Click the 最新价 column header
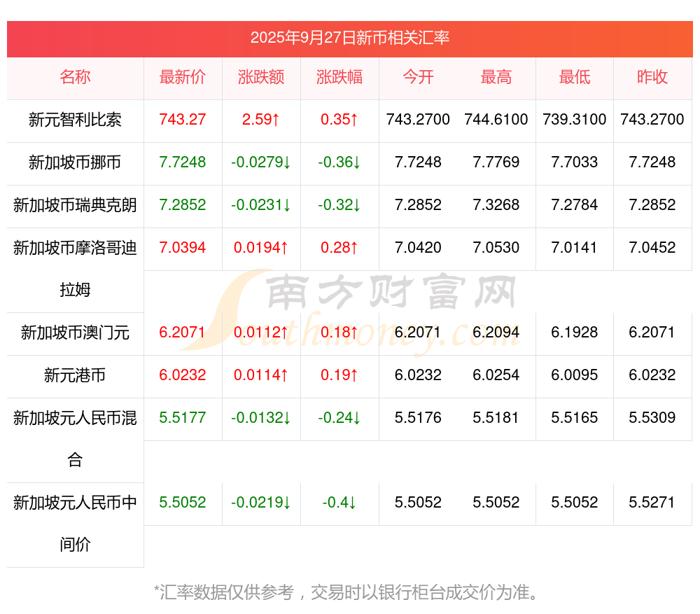The image size is (700, 614). pos(182,77)
